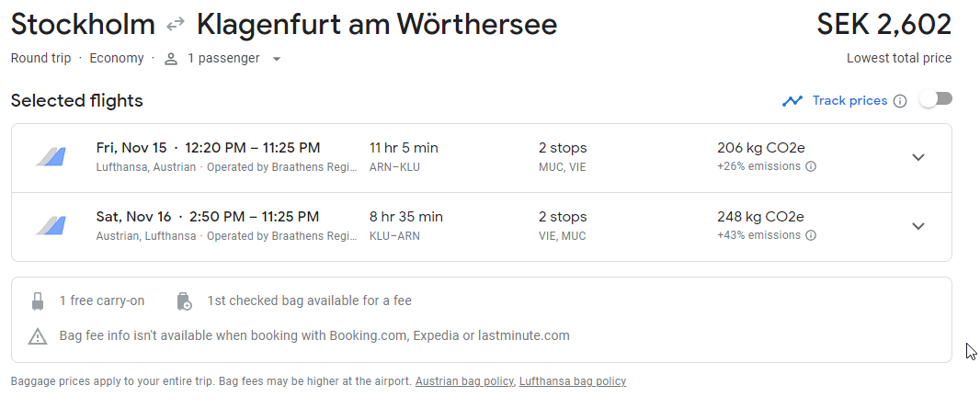Click the SEK 2,602 total price
The width and height of the screenshot is (980, 408).
click(x=883, y=25)
